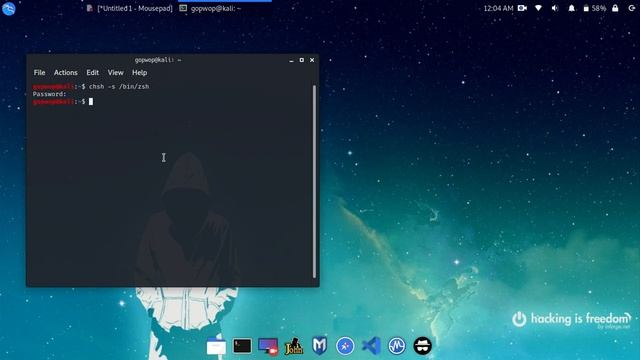Switch to the Untitled 1 Mousepad window

coord(130,8)
